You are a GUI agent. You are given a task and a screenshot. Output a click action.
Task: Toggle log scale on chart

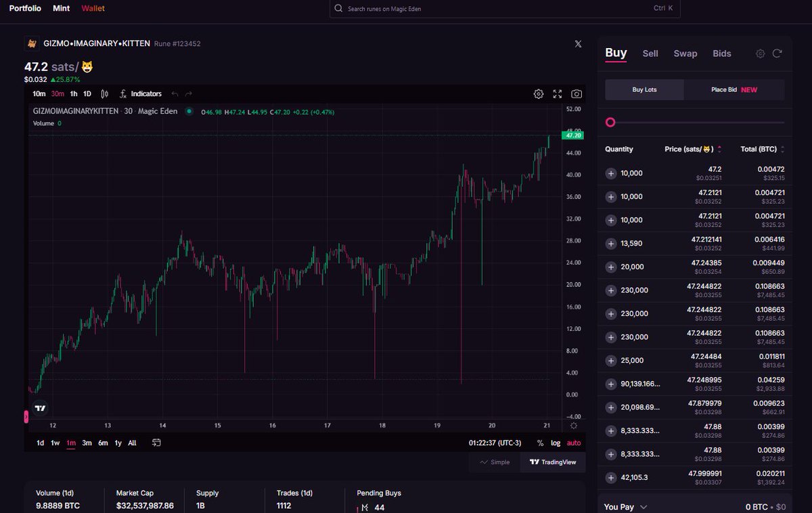click(556, 443)
